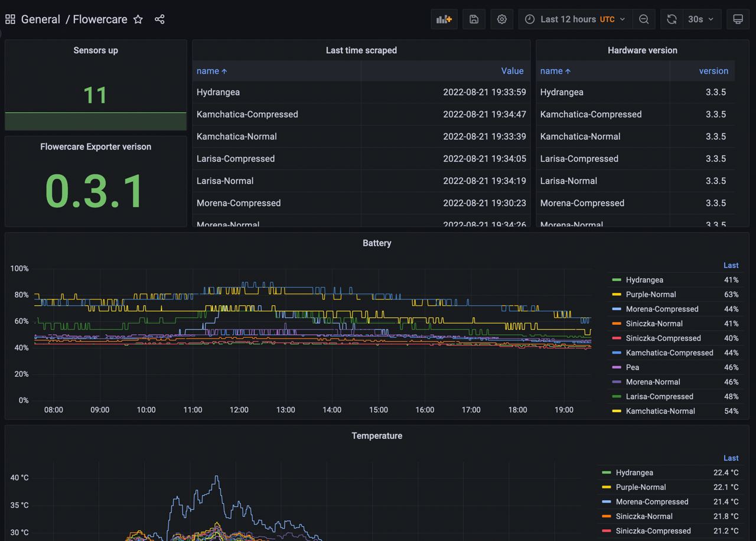The image size is (756, 541).
Task: Refresh the dashboard now
Action: (672, 19)
